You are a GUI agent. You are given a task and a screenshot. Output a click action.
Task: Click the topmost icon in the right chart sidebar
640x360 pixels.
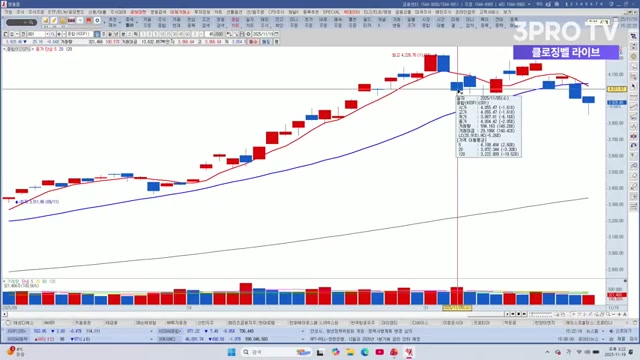coord(633,36)
